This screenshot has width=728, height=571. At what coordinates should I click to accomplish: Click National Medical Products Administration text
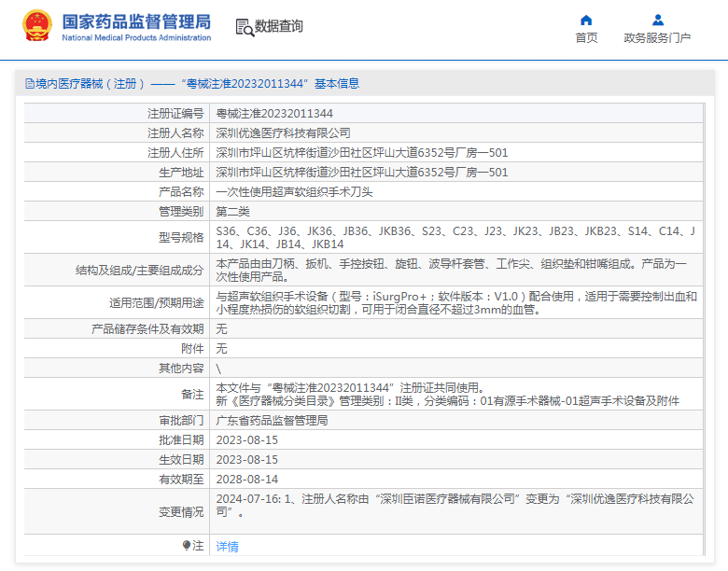(136, 37)
